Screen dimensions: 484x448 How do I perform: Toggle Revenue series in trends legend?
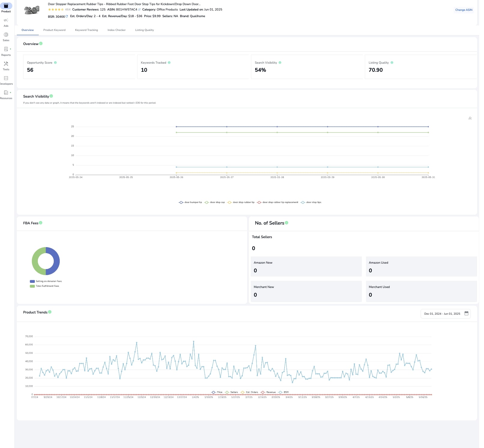(x=268, y=392)
